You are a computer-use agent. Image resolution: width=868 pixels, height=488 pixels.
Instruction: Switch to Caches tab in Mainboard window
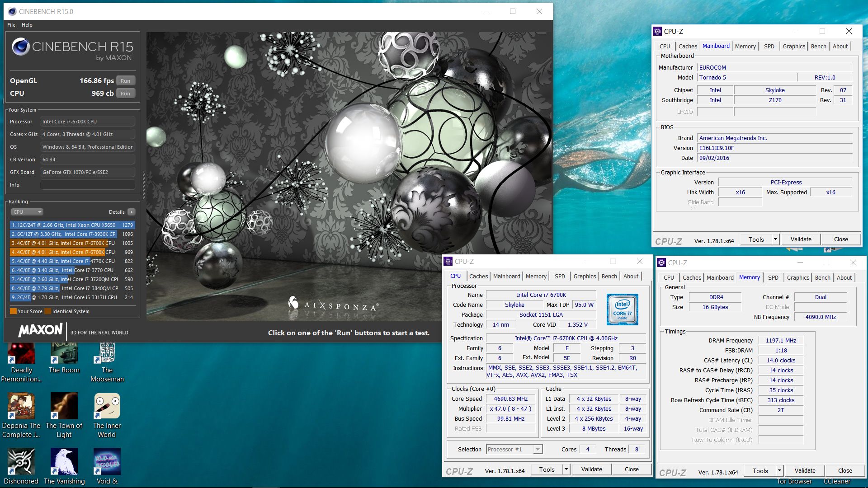click(688, 46)
